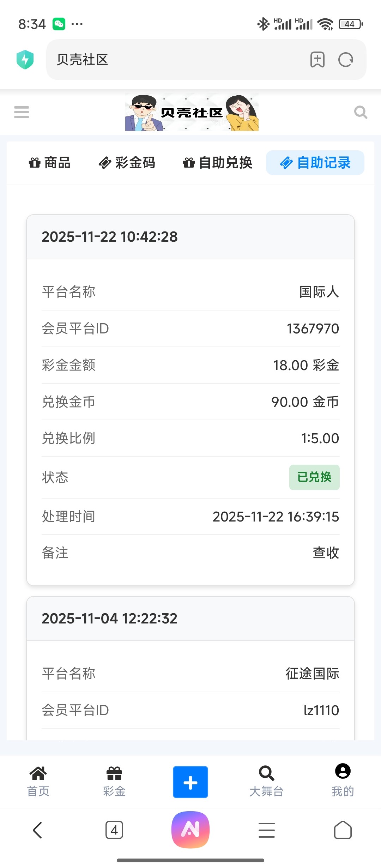Switch to the 彩金码 tab

tap(127, 163)
